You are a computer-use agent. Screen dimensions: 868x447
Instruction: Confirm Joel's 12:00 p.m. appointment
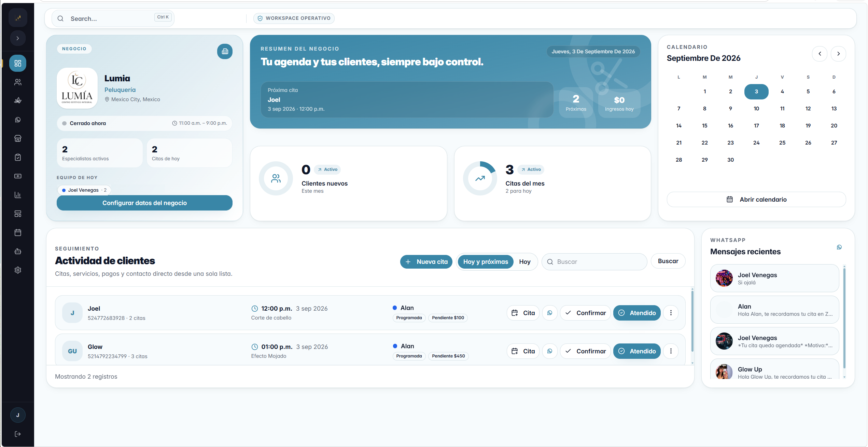tap(585, 313)
